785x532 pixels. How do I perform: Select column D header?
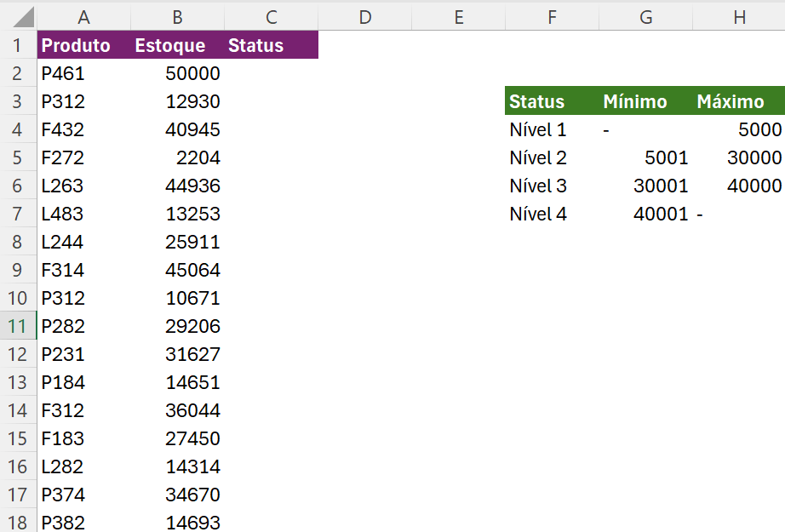365,17
